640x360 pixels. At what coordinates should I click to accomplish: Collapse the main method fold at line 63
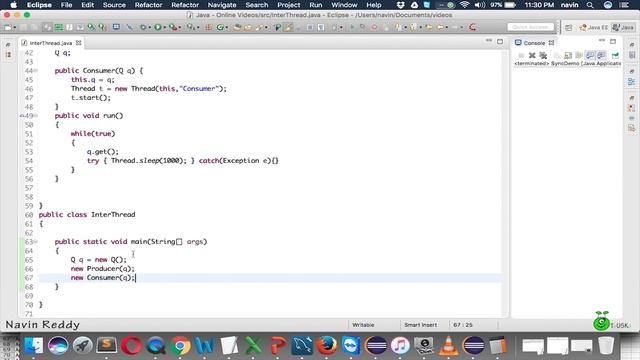(x=36, y=242)
